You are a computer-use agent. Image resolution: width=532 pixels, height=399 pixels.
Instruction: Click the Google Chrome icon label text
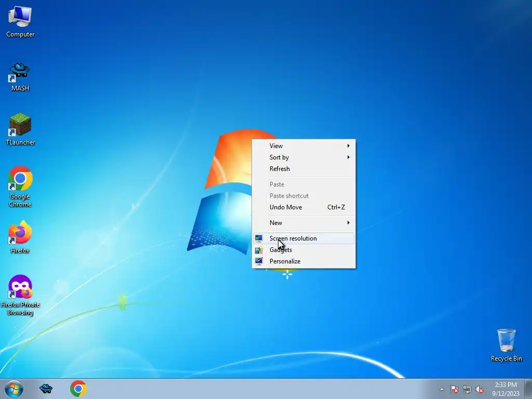20,200
